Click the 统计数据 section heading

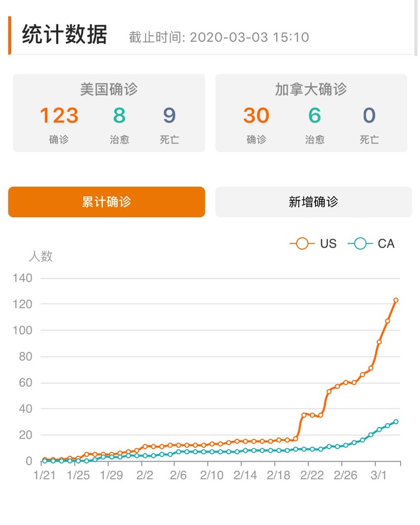pyautogui.click(x=65, y=35)
